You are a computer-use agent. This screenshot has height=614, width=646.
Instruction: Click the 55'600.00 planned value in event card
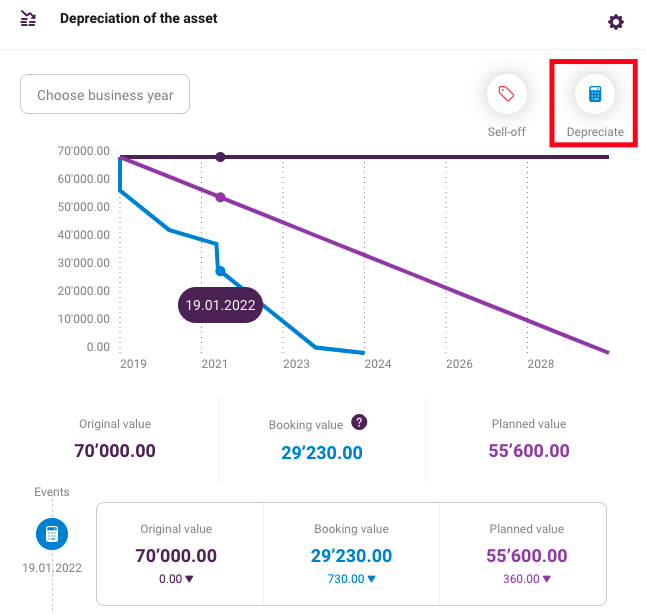[527, 556]
